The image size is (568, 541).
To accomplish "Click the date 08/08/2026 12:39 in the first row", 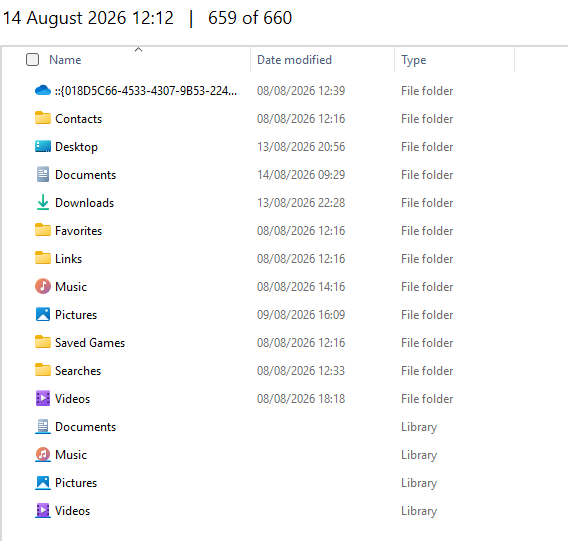I will coord(301,91).
